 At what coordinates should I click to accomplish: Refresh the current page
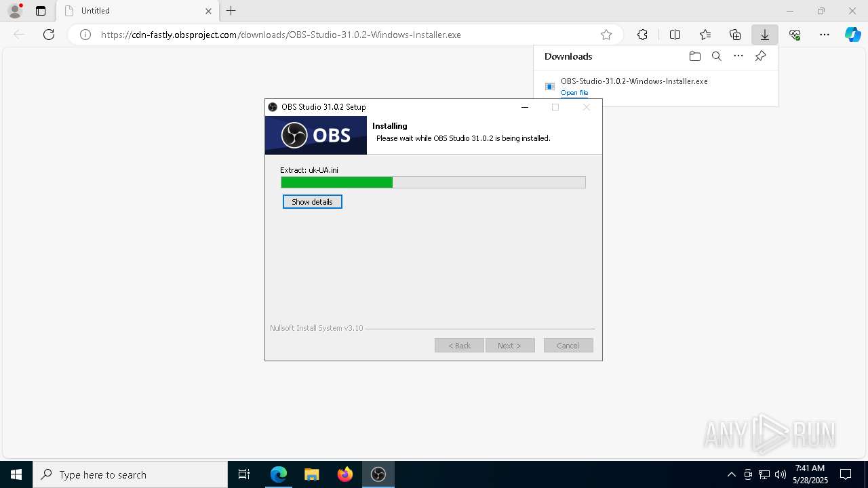point(49,35)
